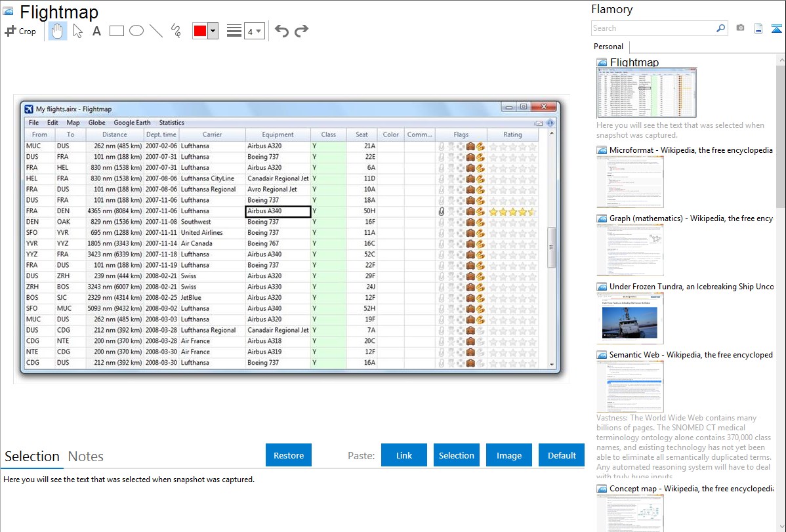Image resolution: width=786 pixels, height=532 pixels.
Task: Open the Globe menu
Action: [96, 123]
